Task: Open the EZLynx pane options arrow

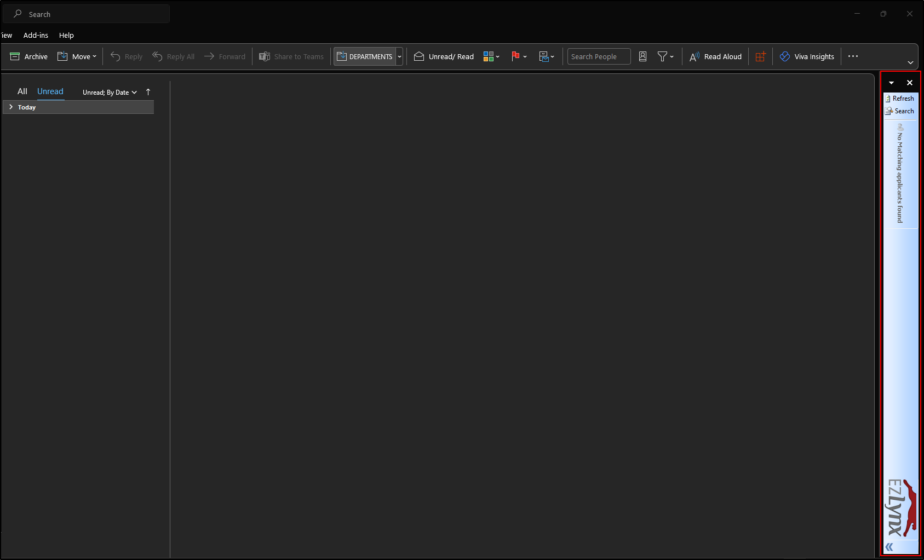Action: coord(891,83)
